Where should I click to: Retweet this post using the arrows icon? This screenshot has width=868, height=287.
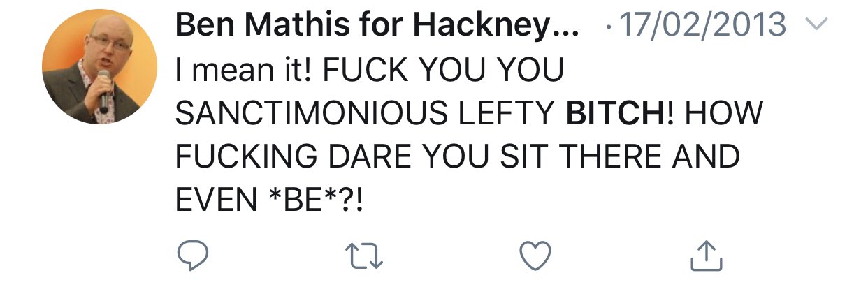[x=365, y=256]
